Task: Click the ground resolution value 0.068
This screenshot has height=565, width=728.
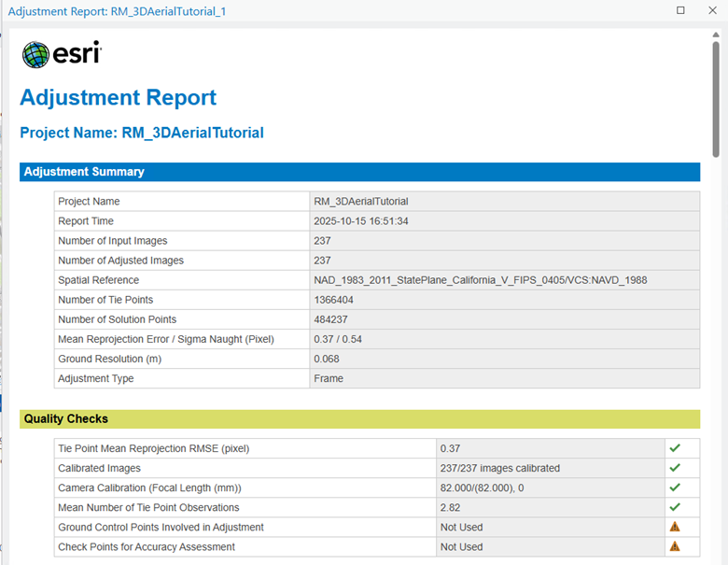Action: (x=327, y=359)
